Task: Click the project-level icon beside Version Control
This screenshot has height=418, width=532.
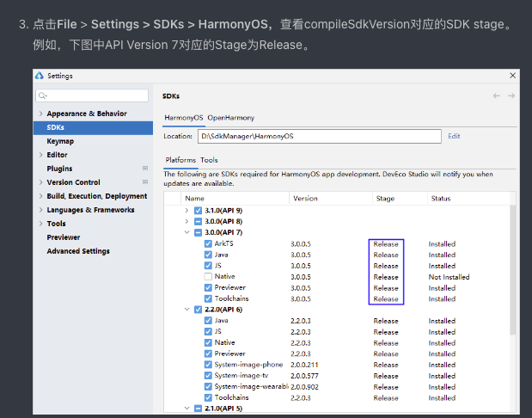Action: [x=145, y=182]
